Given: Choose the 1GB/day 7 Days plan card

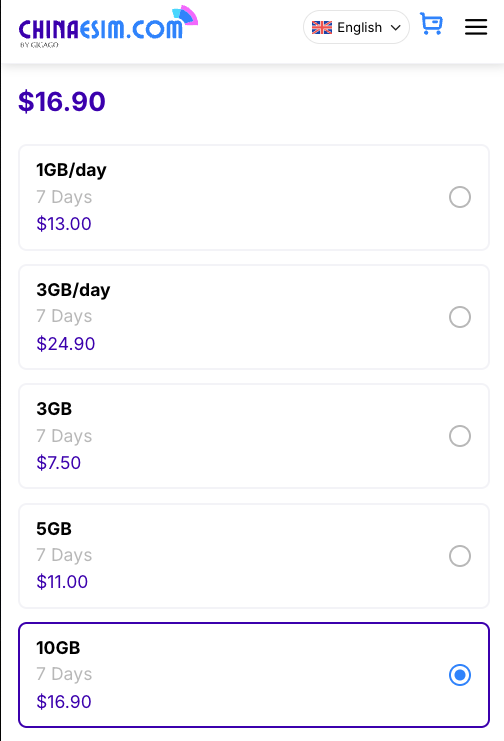Looking at the screenshot, I should 254,197.
